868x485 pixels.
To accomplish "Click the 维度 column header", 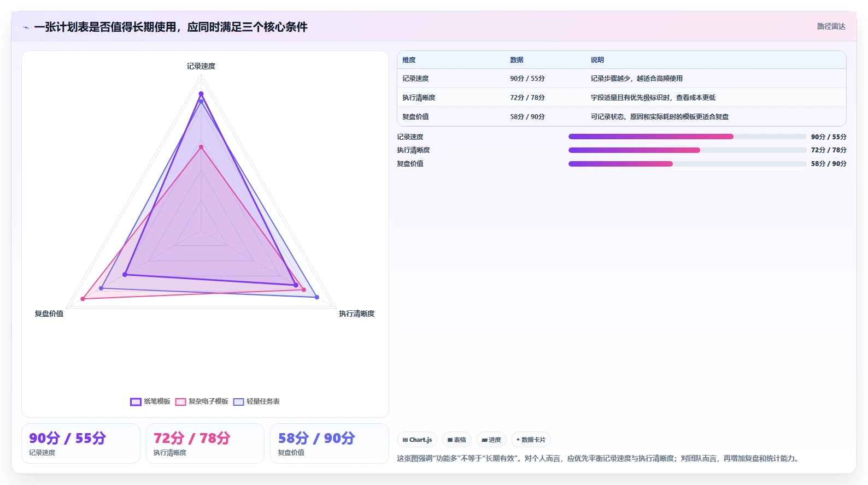I will coord(409,60).
